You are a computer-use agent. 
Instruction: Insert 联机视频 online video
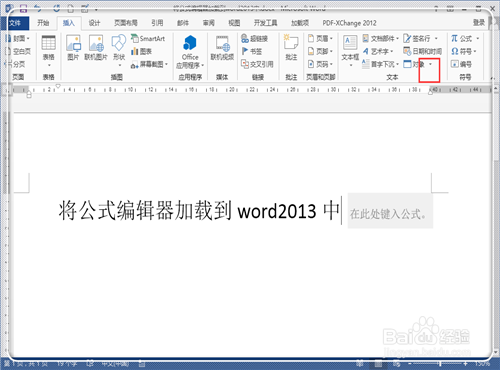pos(222,48)
